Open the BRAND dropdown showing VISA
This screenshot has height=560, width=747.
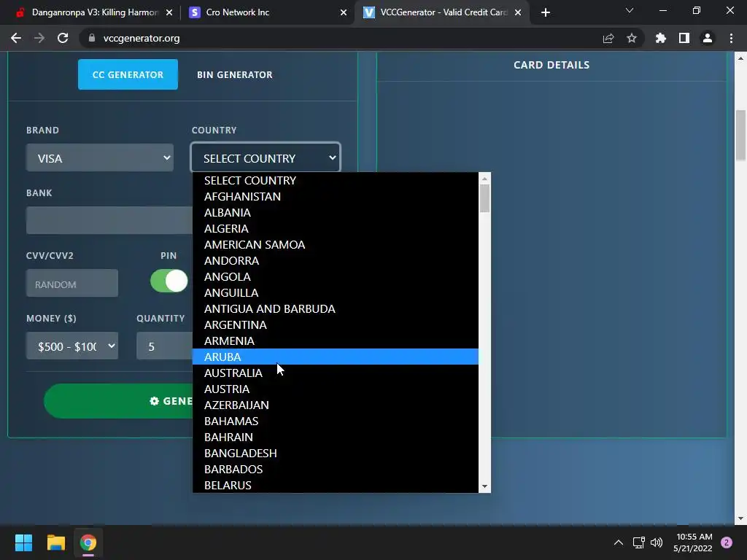(x=99, y=157)
